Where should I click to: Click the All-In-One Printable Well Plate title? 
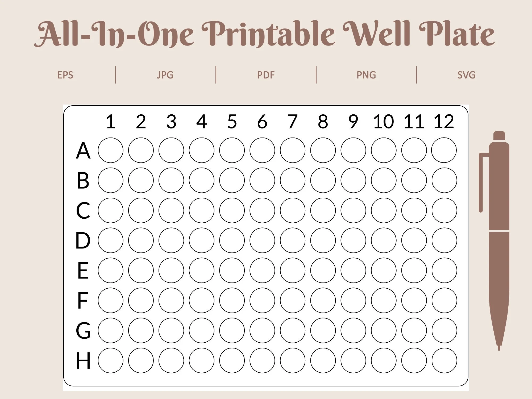click(x=265, y=34)
